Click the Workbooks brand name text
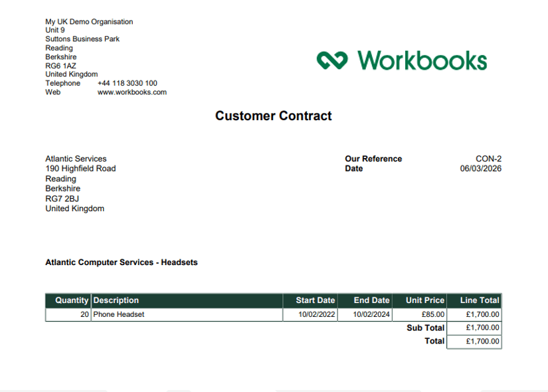This screenshot has width=548, height=392. (x=422, y=60)
